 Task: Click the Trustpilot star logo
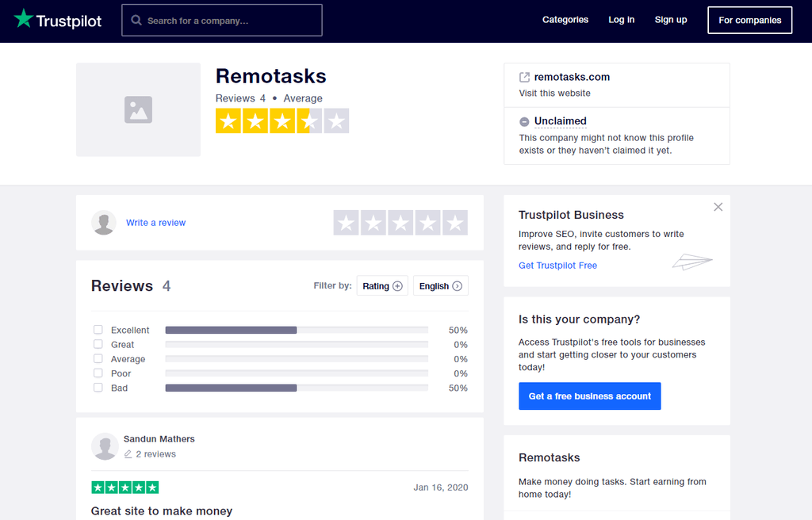[x=24, y=19]
